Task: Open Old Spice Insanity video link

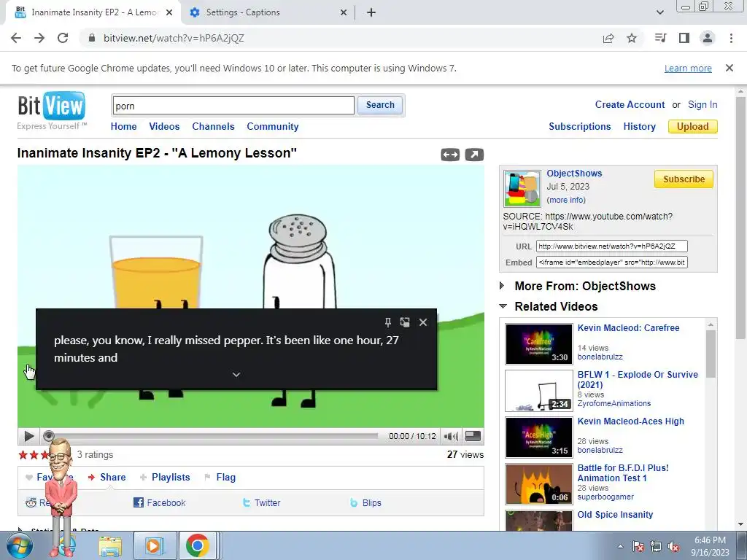Action: coord(615,515)
